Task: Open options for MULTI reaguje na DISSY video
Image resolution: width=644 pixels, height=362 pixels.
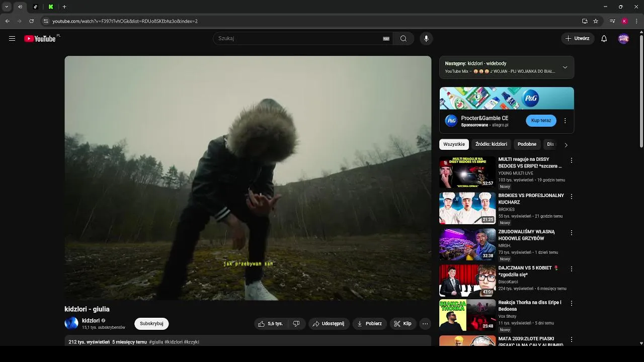Action: click(x=571, y=160)
